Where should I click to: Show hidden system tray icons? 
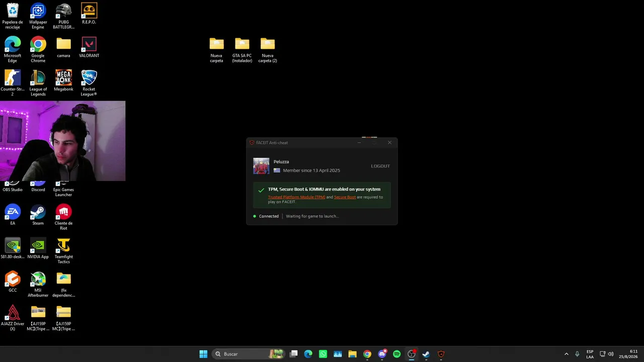[x=566, y=354]
